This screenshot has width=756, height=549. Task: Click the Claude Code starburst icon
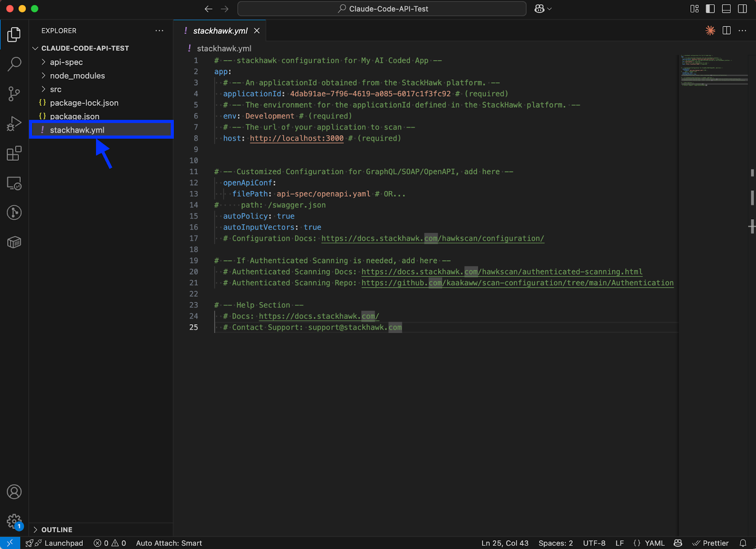click(710, 31)
